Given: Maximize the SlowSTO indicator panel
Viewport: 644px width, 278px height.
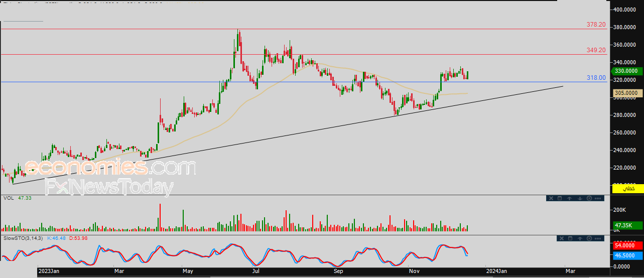Looking at the screenshot, I should pyautogui.click(x=570, y=238).
